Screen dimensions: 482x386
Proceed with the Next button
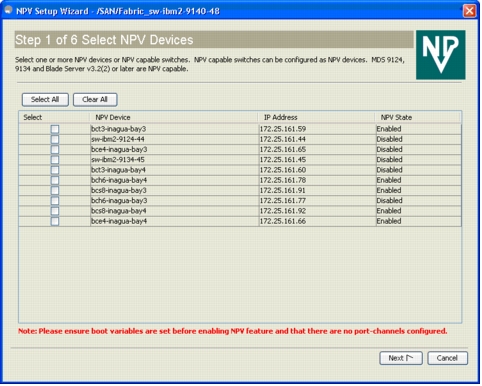click(401, 358)
